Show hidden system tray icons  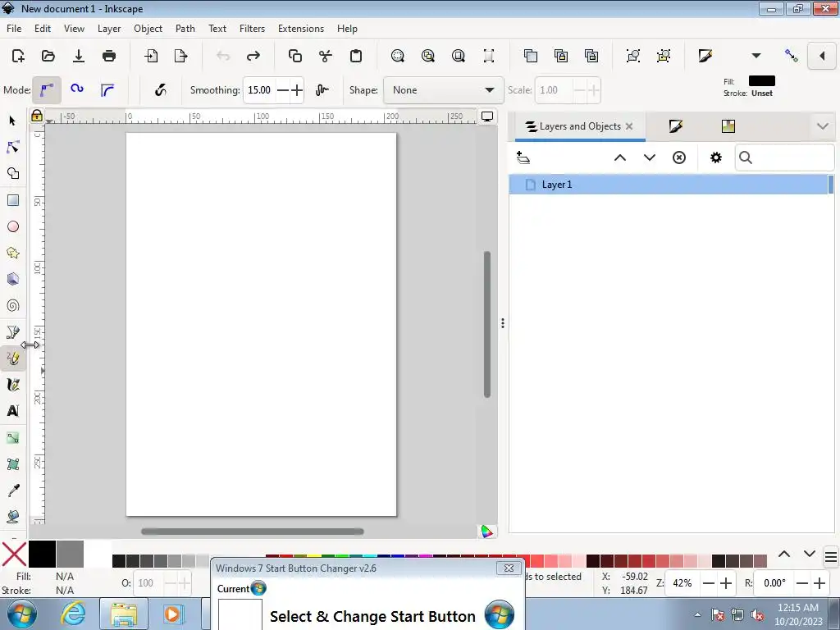tap(697, 615)
